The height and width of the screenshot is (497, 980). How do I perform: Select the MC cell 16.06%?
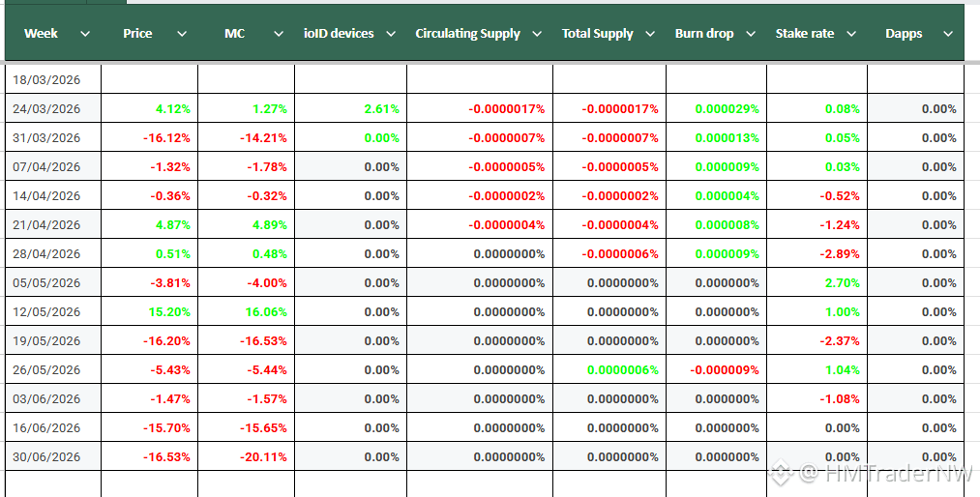pyautogui.click(x=247, y=311)
